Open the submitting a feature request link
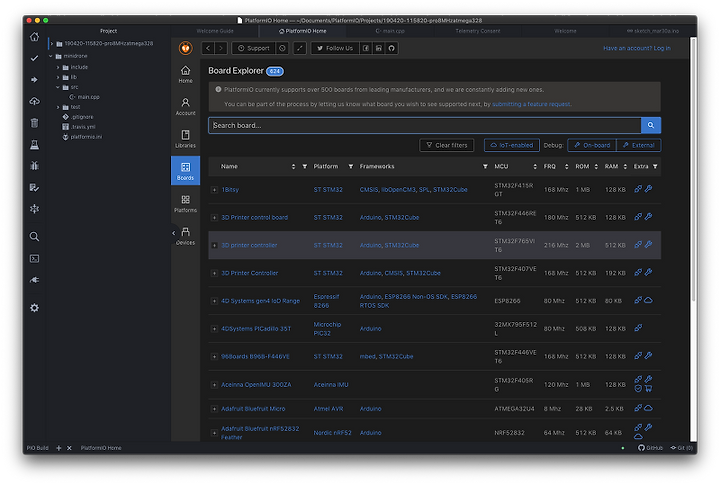The image size is (720, 485). [531, 104]
